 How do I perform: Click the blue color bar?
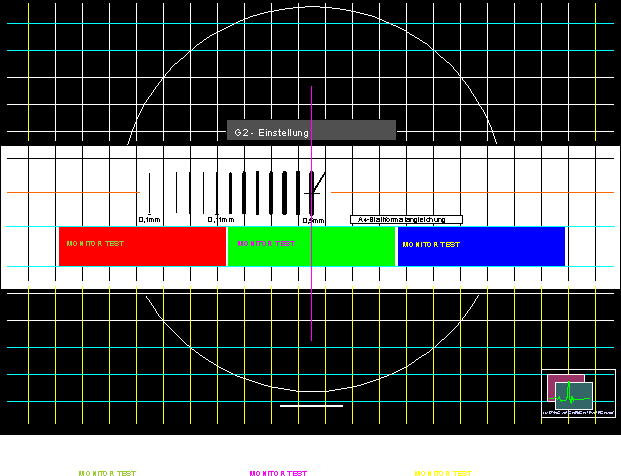(481, 247)
